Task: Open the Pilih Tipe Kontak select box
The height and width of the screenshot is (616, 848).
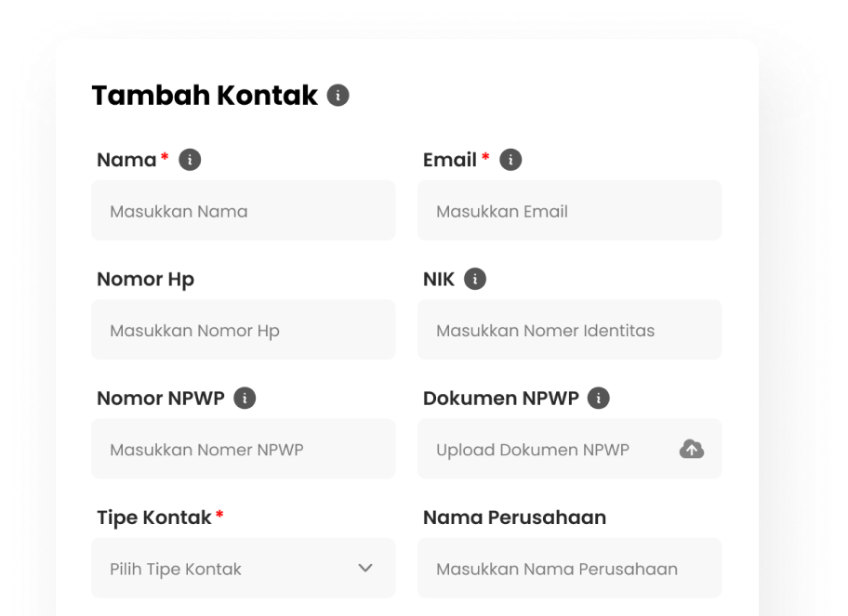Action: tap(244, 568)
